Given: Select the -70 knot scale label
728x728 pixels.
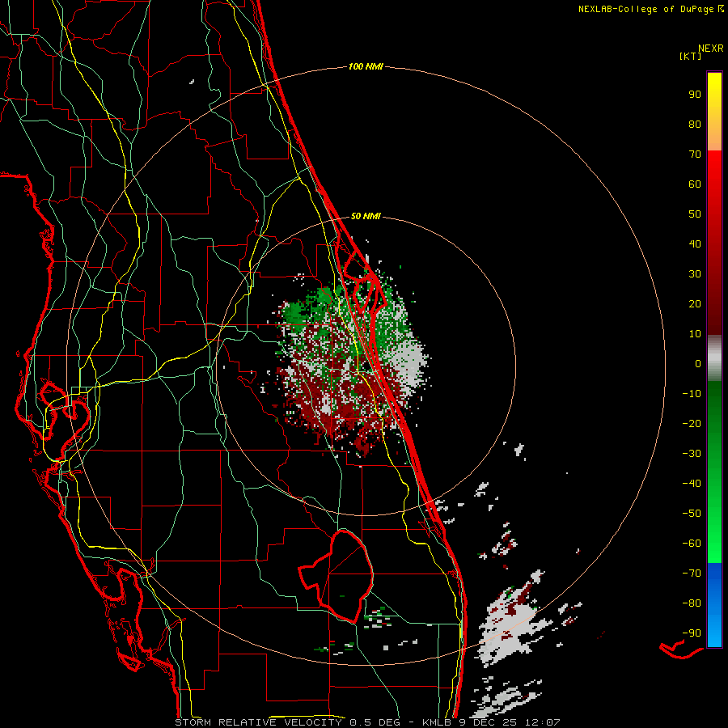Looking at the screenshot, I should 692,574.
